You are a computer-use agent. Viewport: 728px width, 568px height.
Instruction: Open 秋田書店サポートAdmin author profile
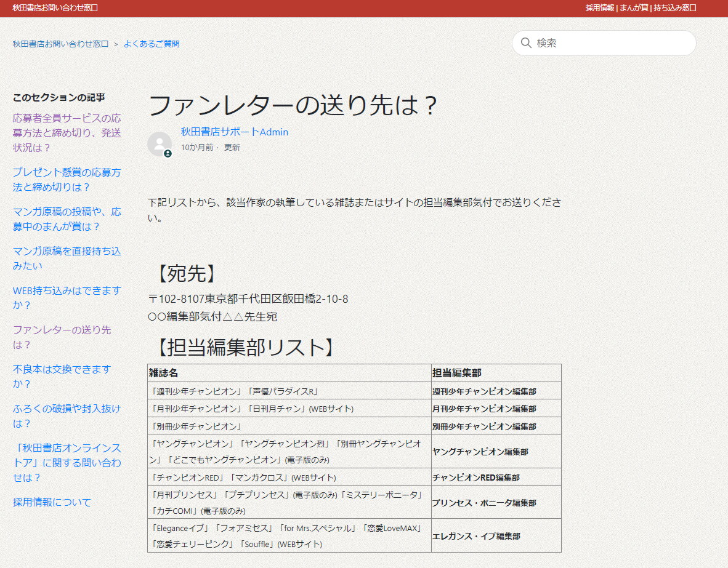(x=234, y=132)
